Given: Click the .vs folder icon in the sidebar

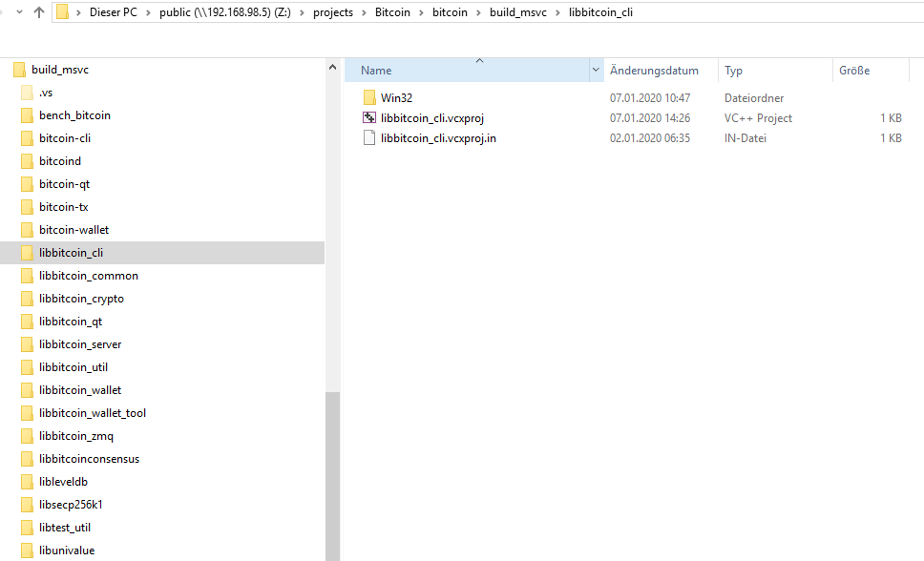Looking at the screenshot, I should point(28,92).
